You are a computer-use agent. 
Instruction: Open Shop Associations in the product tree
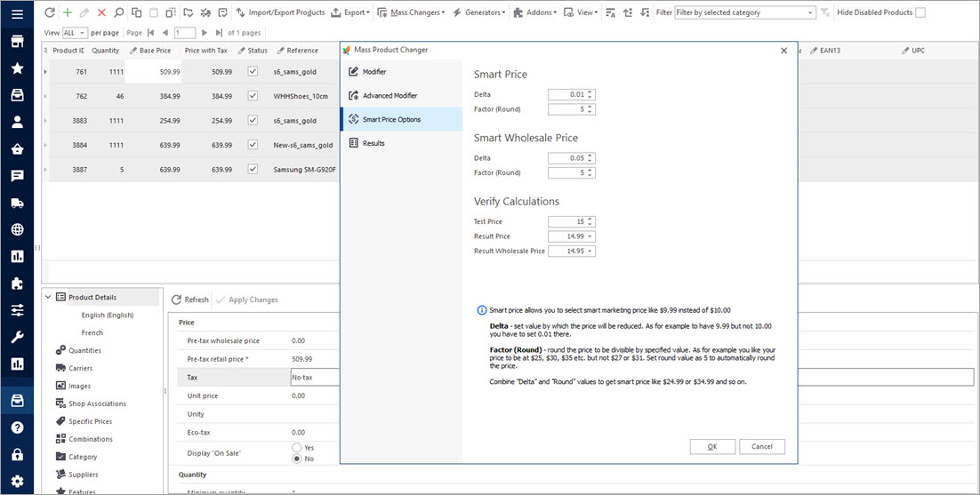97,403
